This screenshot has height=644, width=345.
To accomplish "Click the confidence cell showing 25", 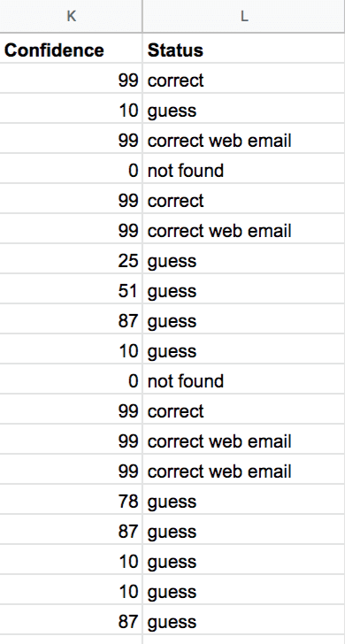I will (x=71, y=258).
